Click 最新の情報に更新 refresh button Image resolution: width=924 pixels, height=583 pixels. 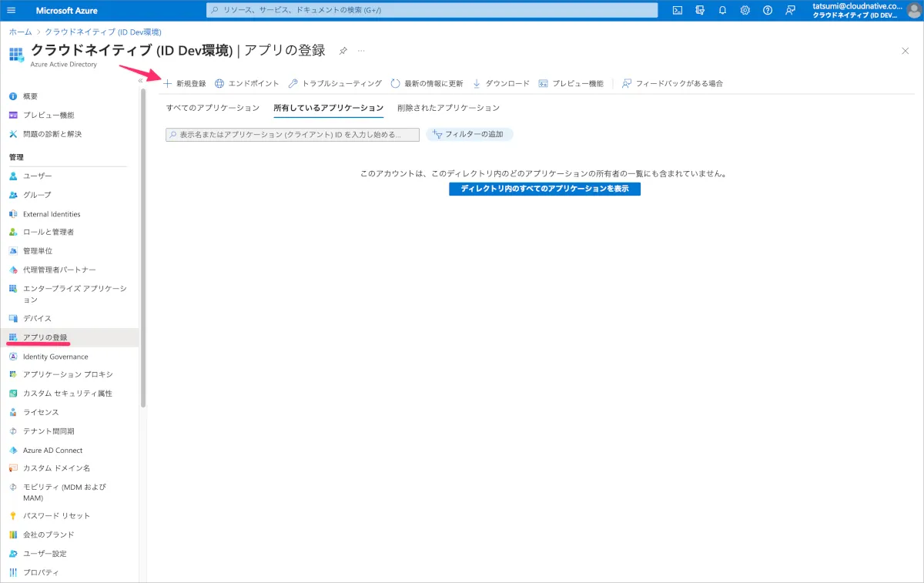pos(427,83)
